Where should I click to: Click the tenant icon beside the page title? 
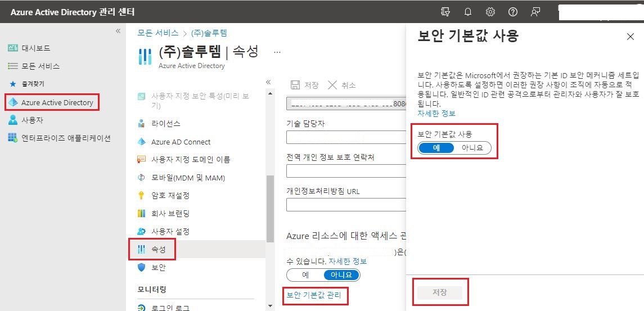(x=145, y=57)
